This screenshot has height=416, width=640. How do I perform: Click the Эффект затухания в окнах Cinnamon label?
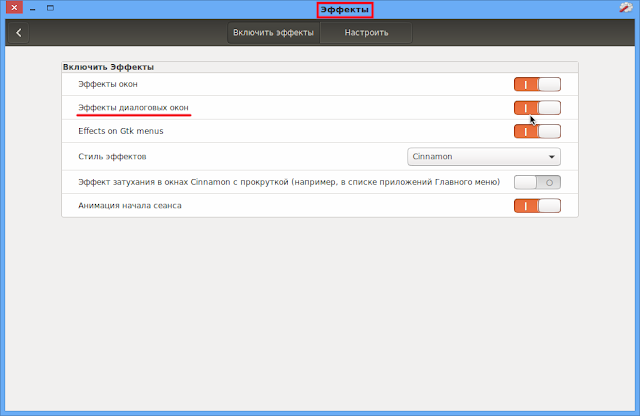[x=289, y=182]
